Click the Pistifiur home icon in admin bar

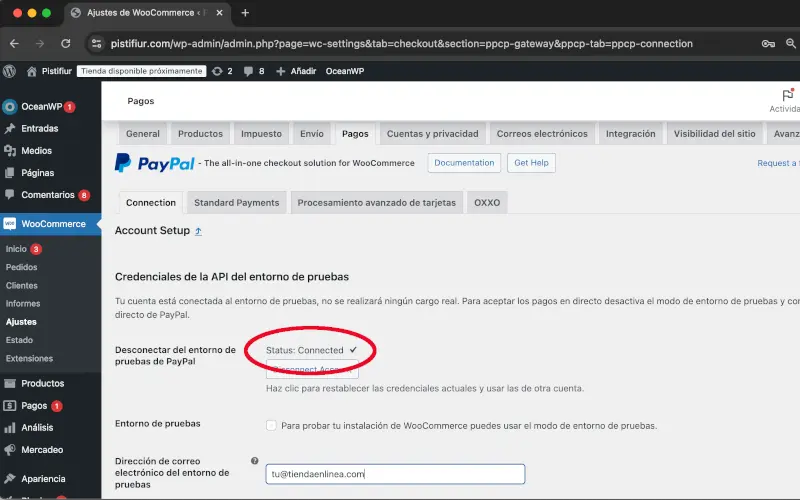(x=32, y=71)
